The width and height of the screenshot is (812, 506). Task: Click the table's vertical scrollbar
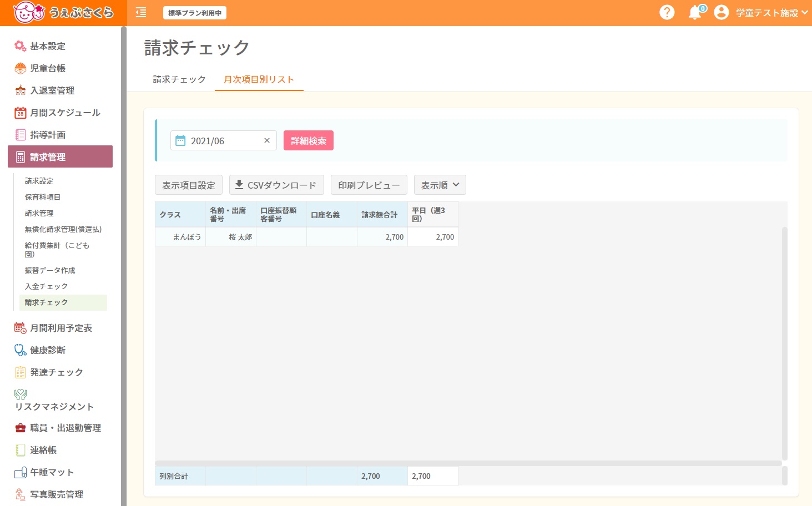coord(785,344)
